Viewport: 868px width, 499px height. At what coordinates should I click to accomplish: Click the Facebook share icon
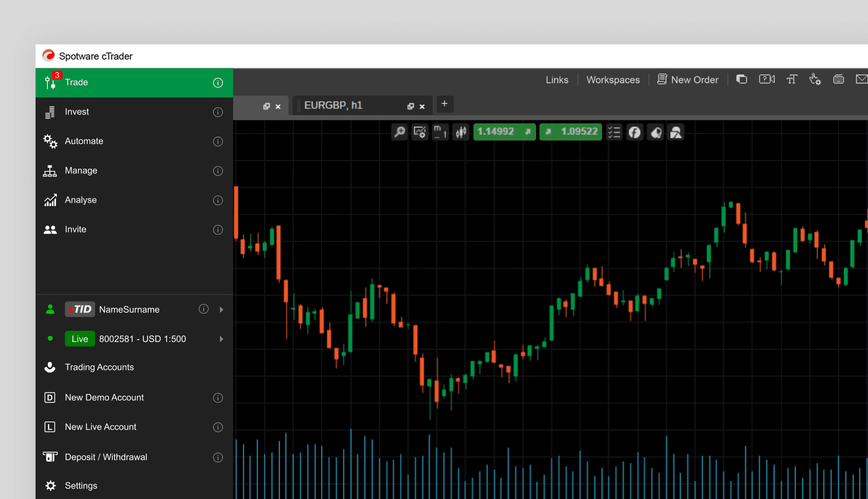pos(635,132)
